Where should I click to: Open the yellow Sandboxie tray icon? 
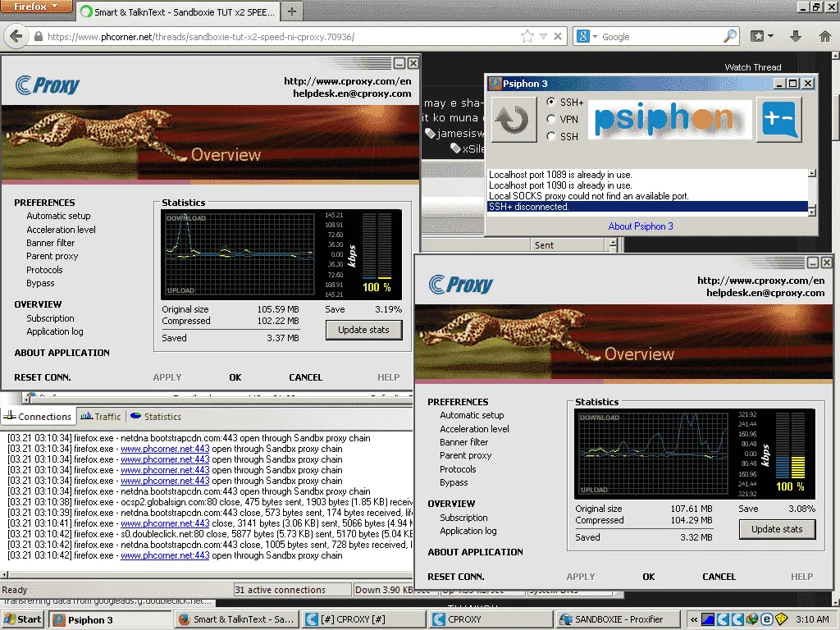point(781,619)
